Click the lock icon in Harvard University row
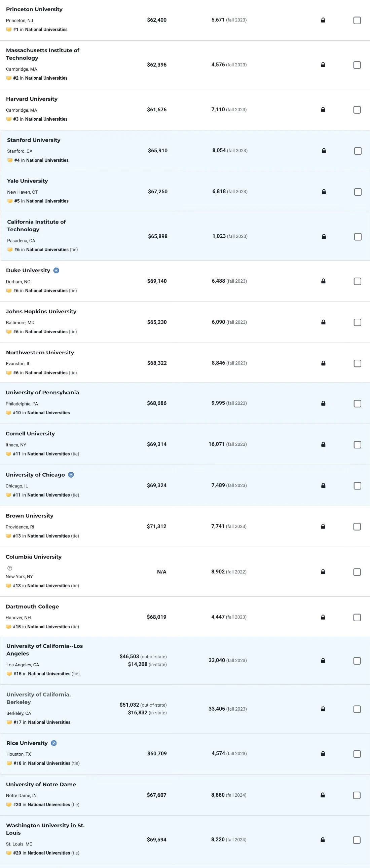370x868 pixels. 323,110
